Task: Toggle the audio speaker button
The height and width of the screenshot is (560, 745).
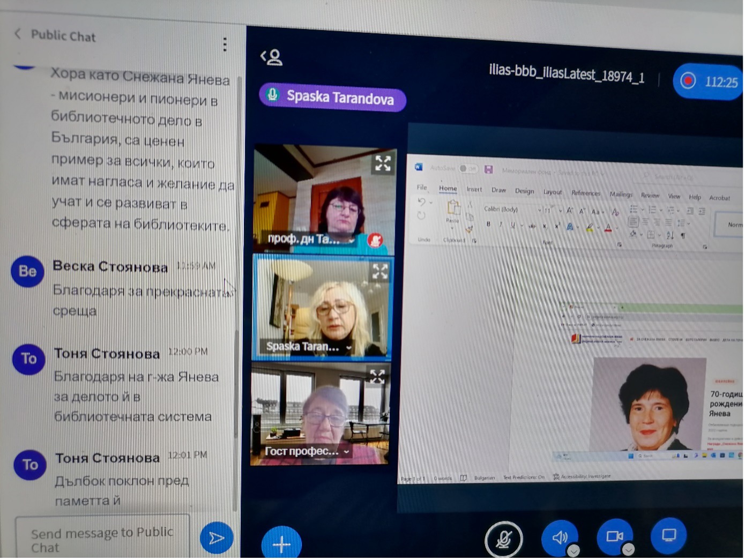Action: 560,537
